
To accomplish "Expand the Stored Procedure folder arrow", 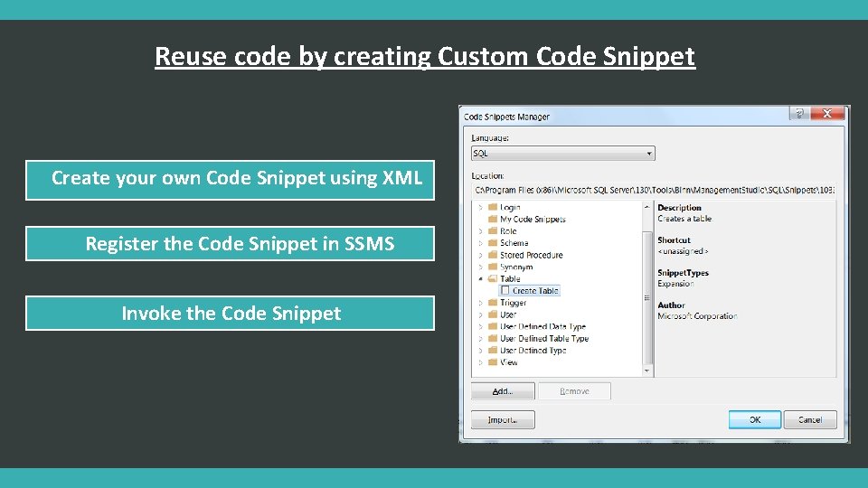I will point(480,255).
